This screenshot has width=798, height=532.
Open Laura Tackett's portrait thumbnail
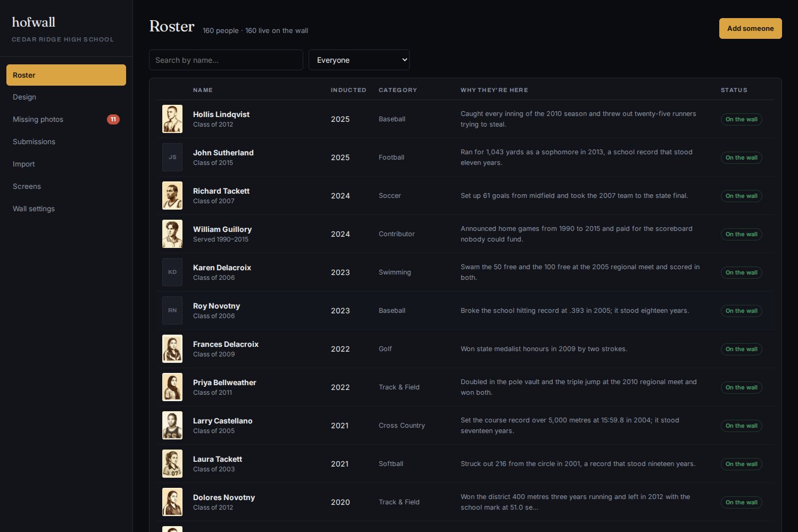172,464
